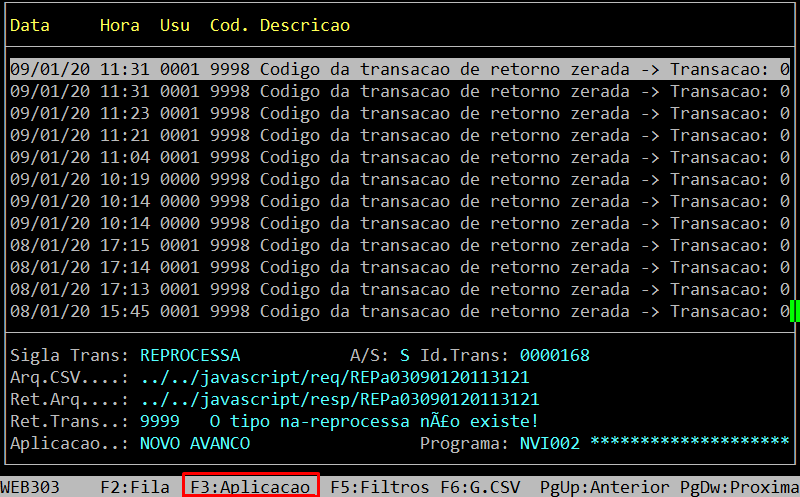Click the Data column header
This screenshot has width=800, height=497.
[x=30, y=25]
